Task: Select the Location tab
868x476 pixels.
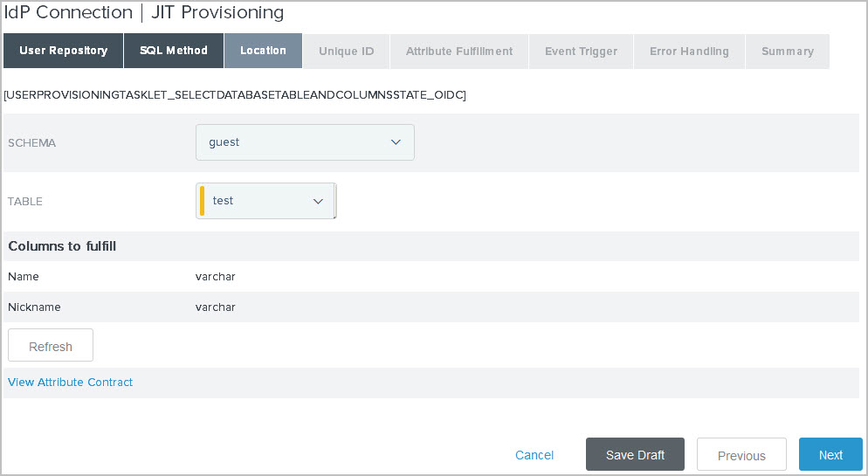Action: [x=263, y=51]
